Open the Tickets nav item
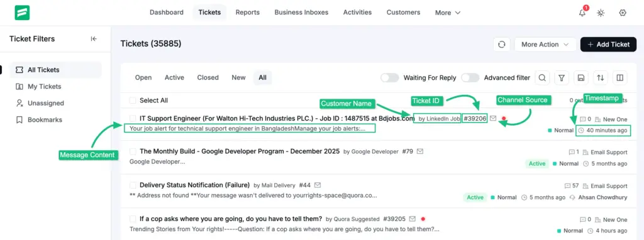Image resolution: width=644 pixels, height=240 pixels. 209,13
